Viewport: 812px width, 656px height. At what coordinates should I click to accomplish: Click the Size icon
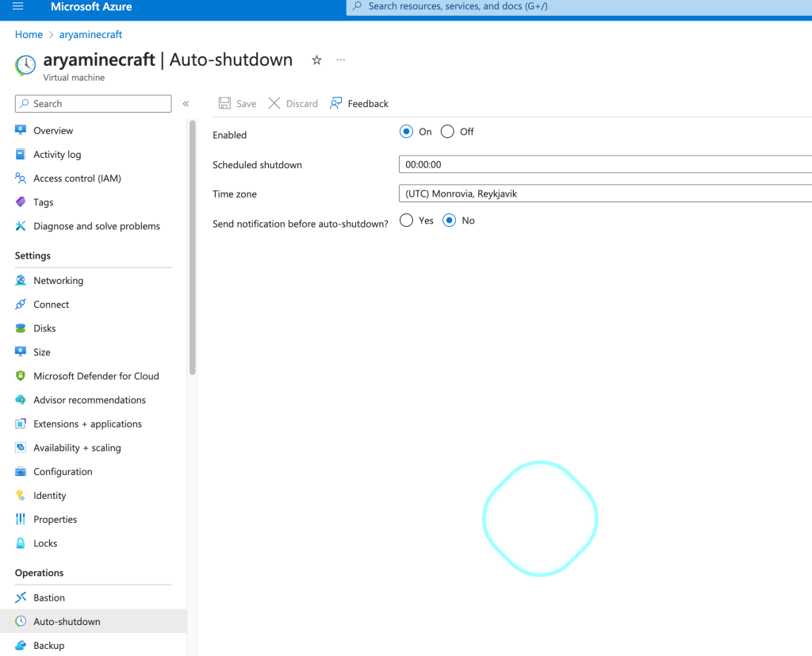(21, 352)
